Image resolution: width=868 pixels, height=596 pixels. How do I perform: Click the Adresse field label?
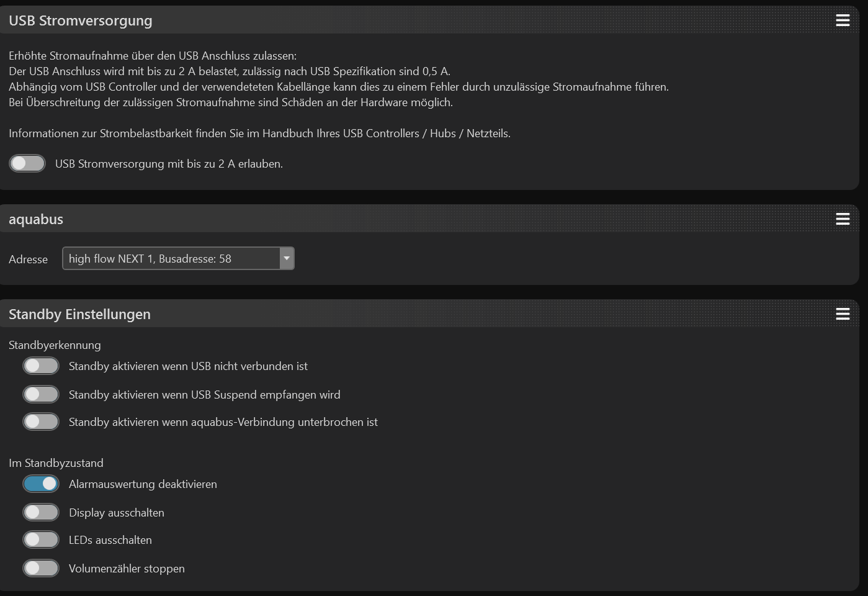(x=28, y=260)
